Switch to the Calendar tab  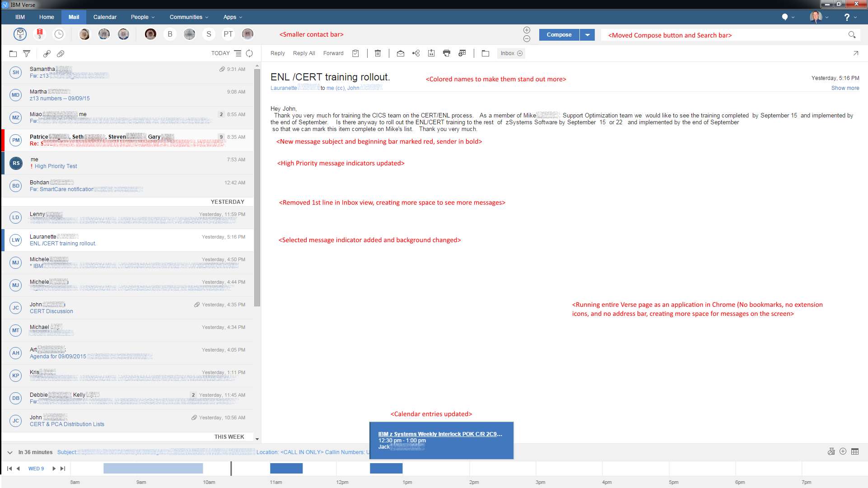(105, 17)
